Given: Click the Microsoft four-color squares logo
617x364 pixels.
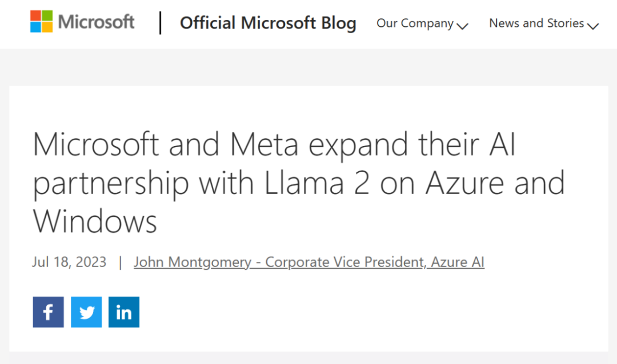Looking at the screenshot, I should pos(41,22).
